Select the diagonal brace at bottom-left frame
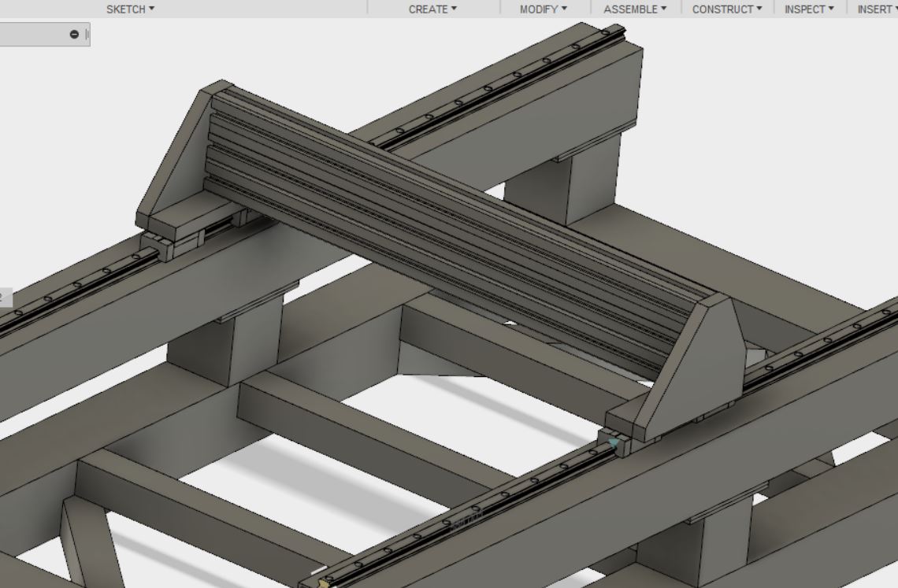The height and width of the screenshot is (588, 898). tap(87, 543)
